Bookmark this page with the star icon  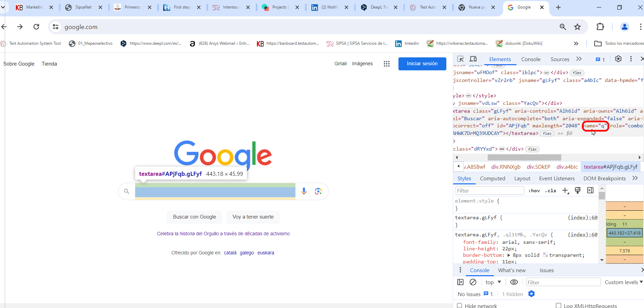pyautogui.click(x=577, y=27)
